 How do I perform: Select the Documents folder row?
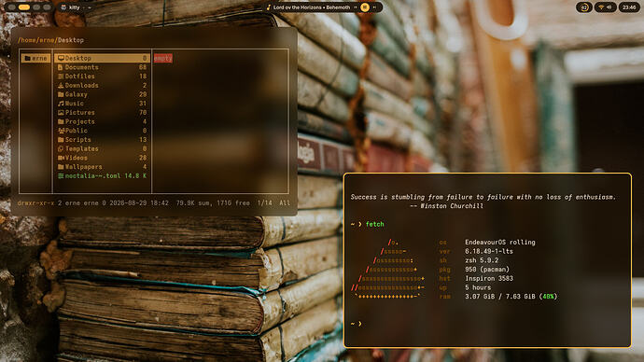tap(103, 67)
